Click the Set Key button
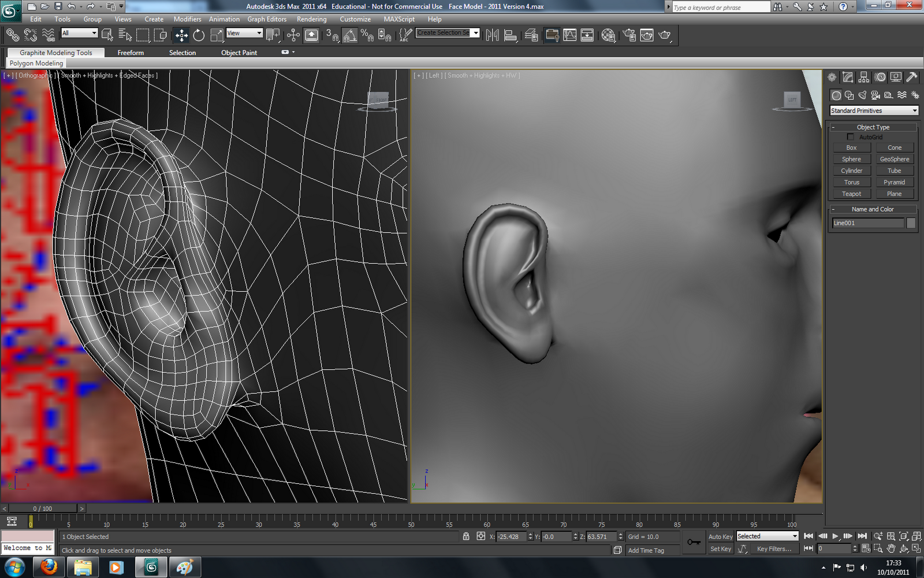 [x=720, y=549]
